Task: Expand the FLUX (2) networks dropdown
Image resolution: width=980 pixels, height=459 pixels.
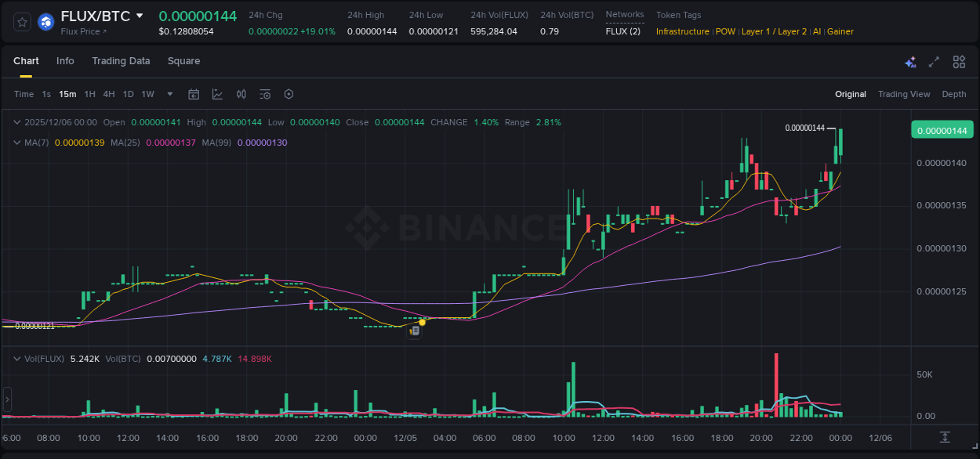Action: coord(624,31)
